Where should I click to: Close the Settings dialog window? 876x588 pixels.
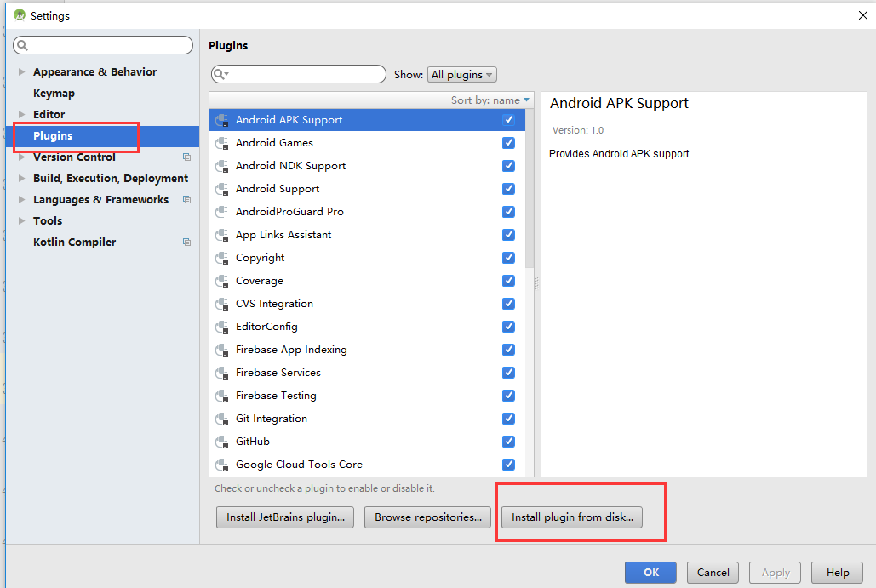pos(862,15)
